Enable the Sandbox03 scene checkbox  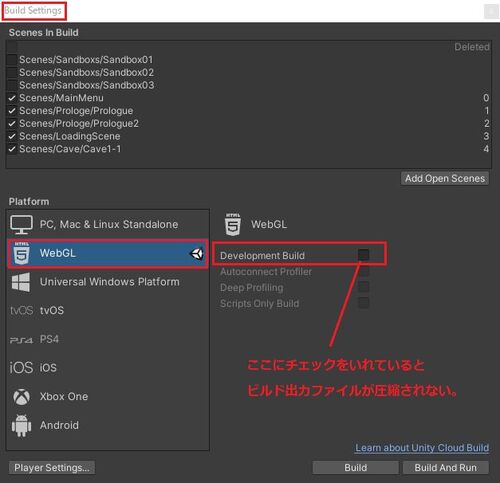click(x=12, y=85)
